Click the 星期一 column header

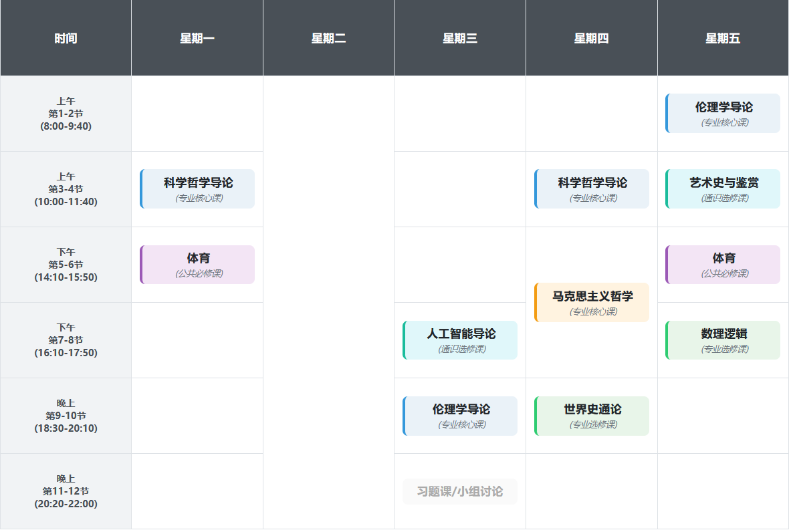[x=197, y=38]
